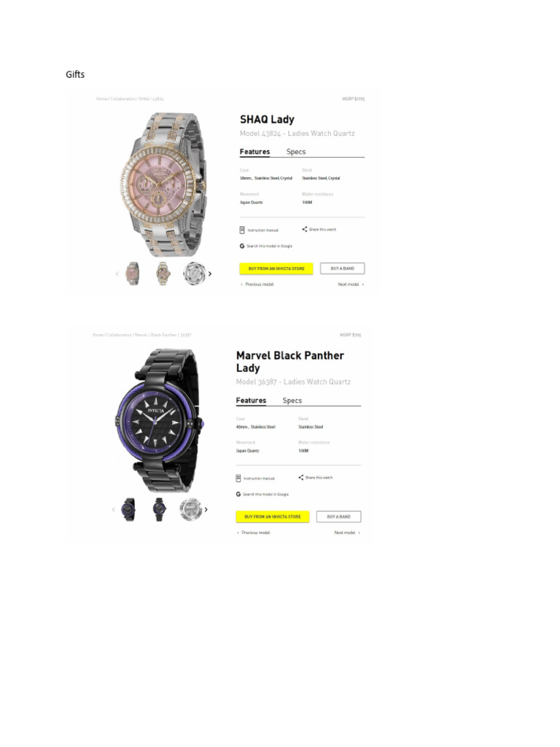Viewport: 560px width, 747px height.
Task: Click the share icon for SHAQ Lady watch
Action: pos(305,229)
